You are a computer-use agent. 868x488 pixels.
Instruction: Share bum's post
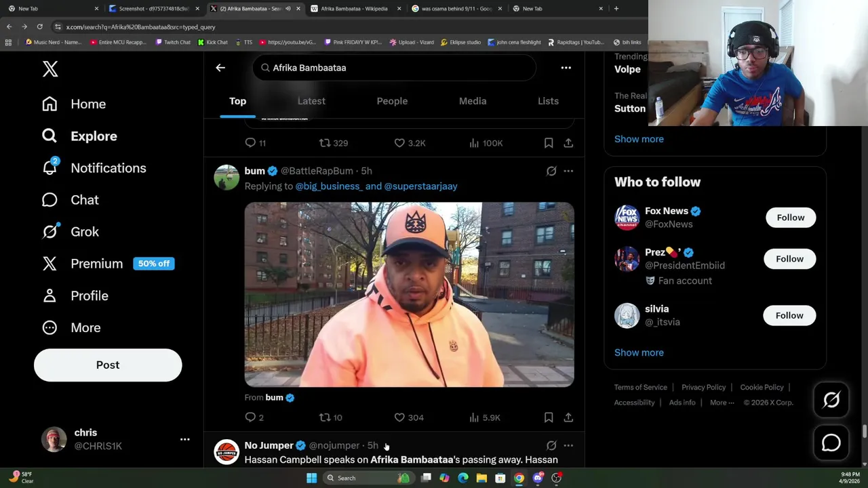568,418
